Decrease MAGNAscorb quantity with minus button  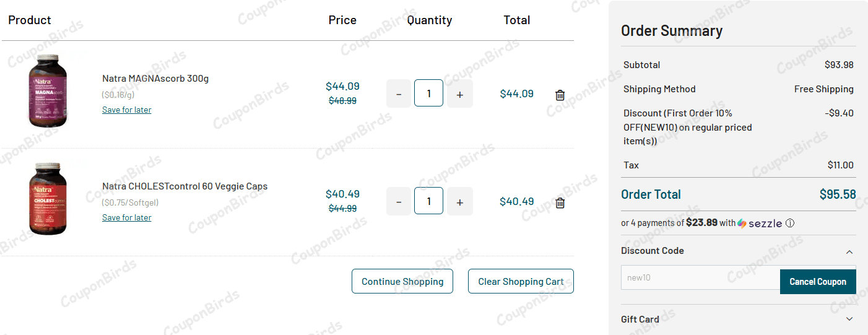pyautogui.click(x=399, y=94)
